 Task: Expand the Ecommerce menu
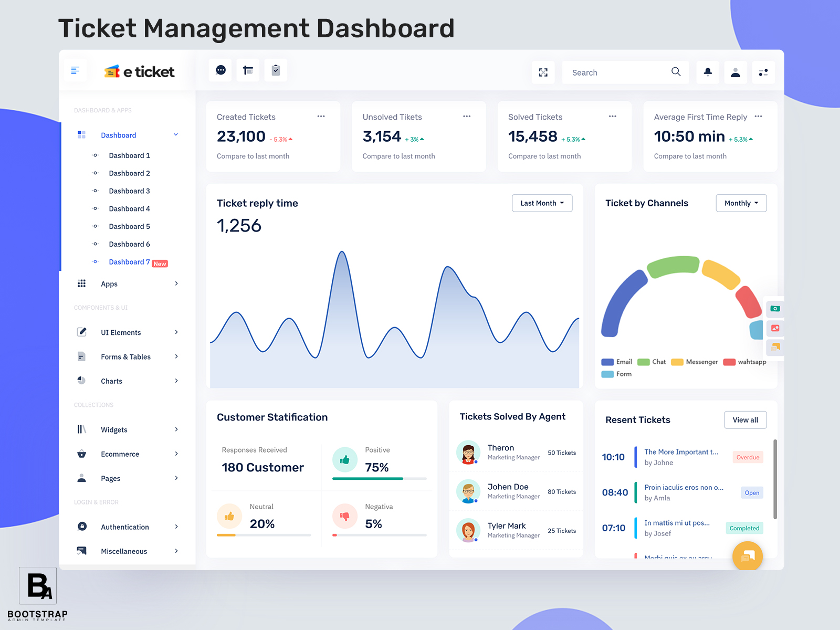pos(176,454)
